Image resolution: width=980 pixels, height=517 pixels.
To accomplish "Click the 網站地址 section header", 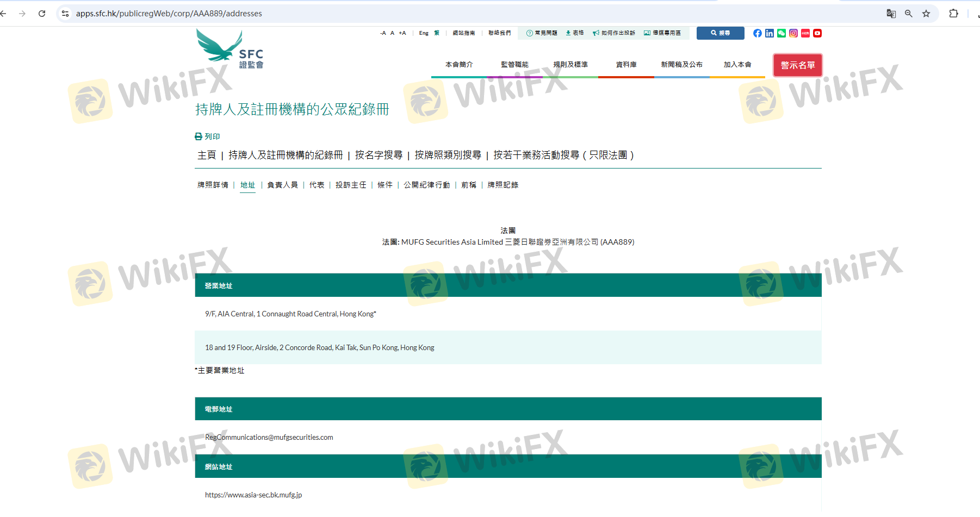I will click(x=508, y=466).
